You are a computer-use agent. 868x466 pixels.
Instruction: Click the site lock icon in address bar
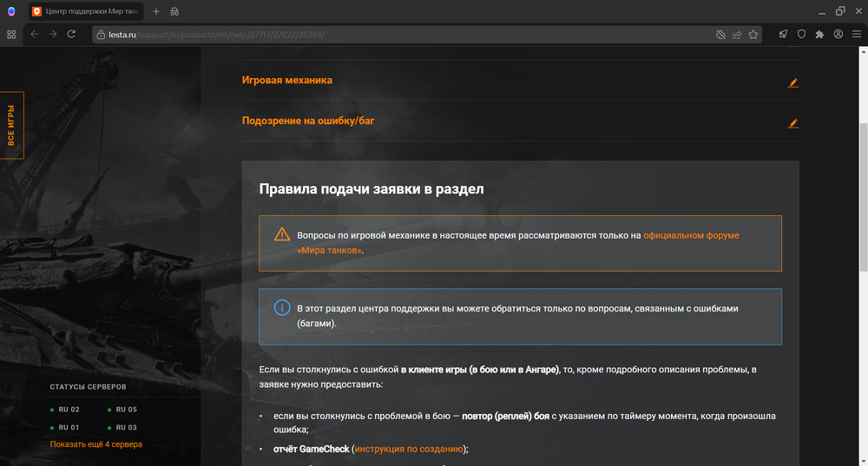[101, 35]
